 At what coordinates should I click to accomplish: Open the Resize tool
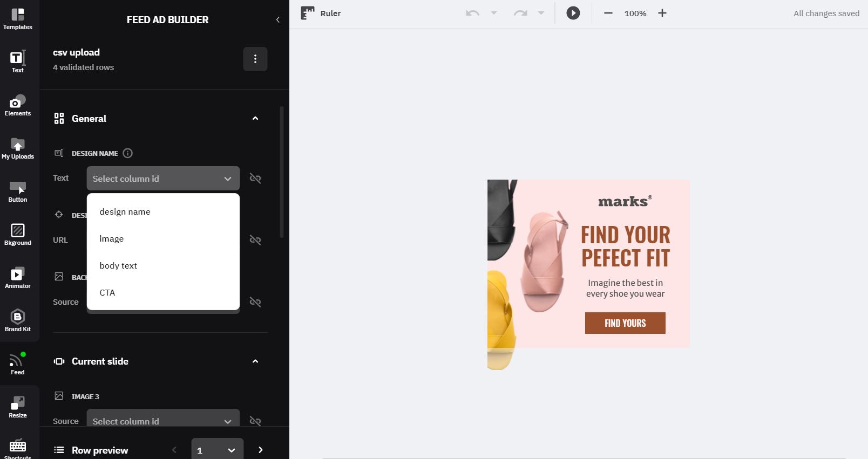click(18, 407)
